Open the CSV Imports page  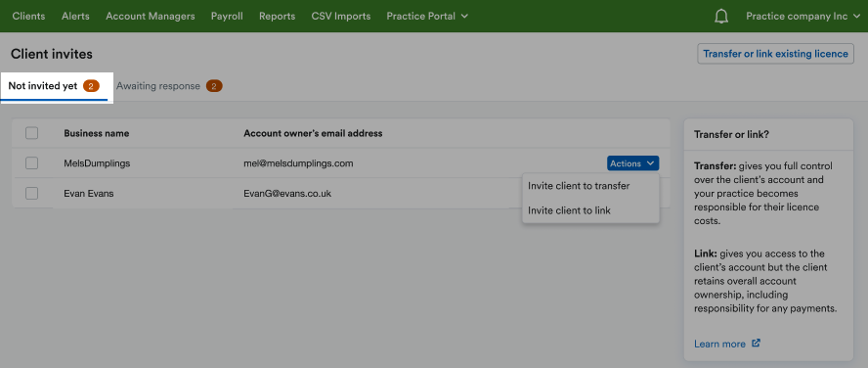(341, 16)
